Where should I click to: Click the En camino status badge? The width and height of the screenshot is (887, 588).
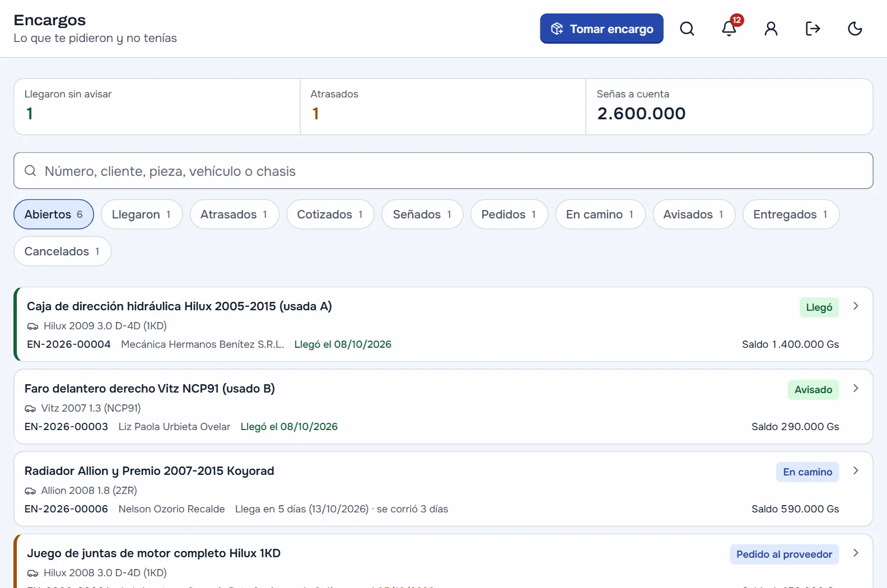point(807,472)
